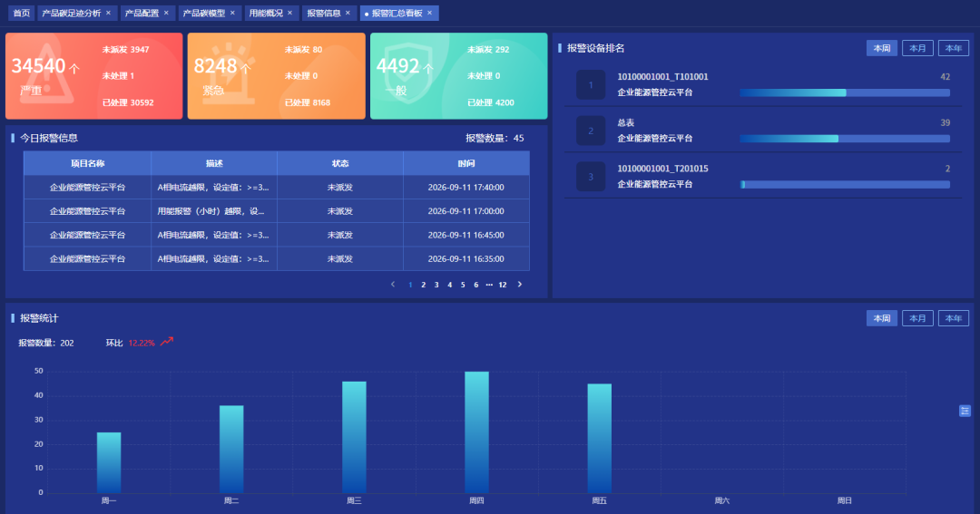Jump to page 12 of alarm table
This screenshot has height=514, width=980.
[x=503, y=285]
